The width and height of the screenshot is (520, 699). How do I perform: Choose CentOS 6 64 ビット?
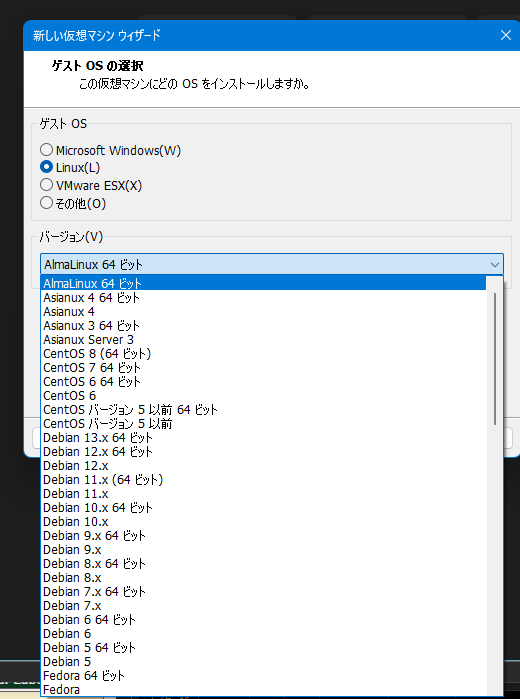263,382
